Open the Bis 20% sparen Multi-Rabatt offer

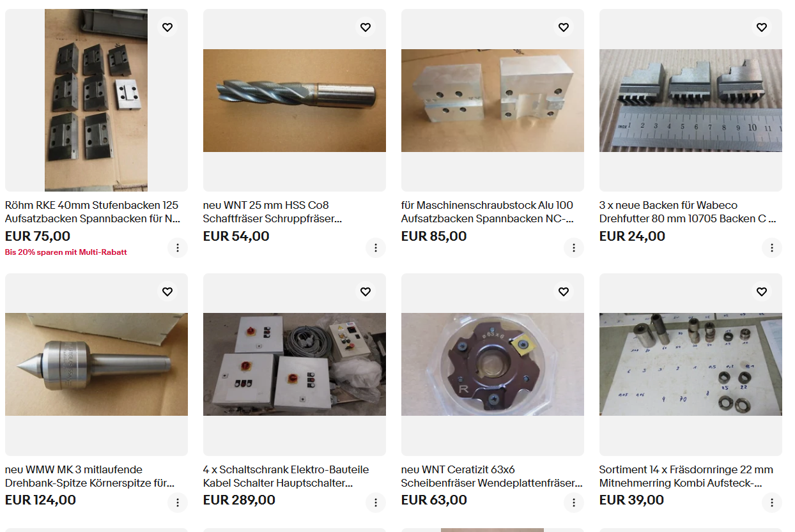point(66,252)
